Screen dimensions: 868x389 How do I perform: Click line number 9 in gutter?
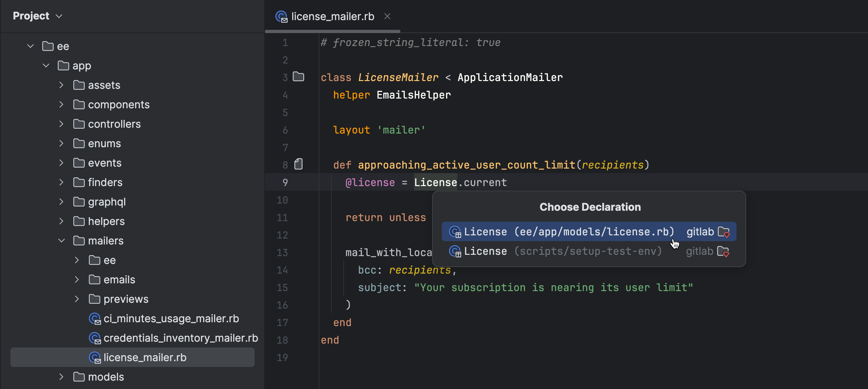click(x=285, y=183)
